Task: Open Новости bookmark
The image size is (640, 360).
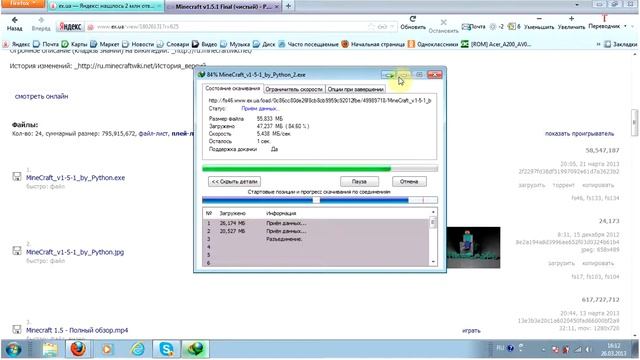Action: point(138,44)
